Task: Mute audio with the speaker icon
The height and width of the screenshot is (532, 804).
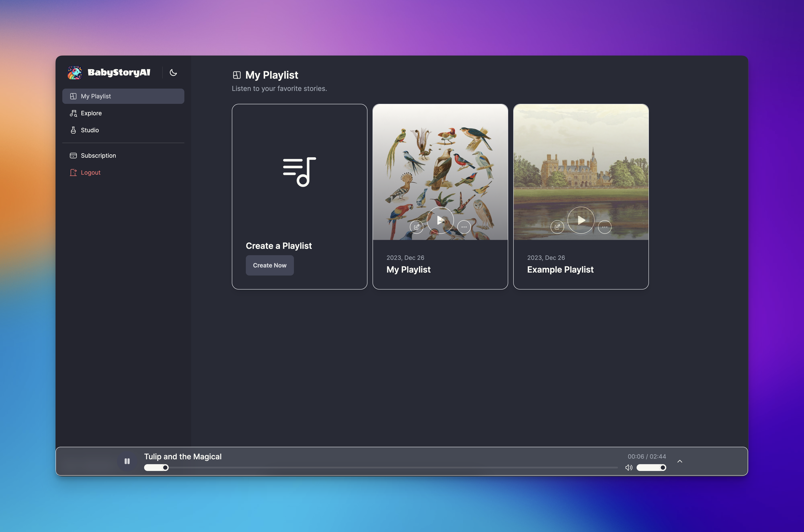Action: 629,468
